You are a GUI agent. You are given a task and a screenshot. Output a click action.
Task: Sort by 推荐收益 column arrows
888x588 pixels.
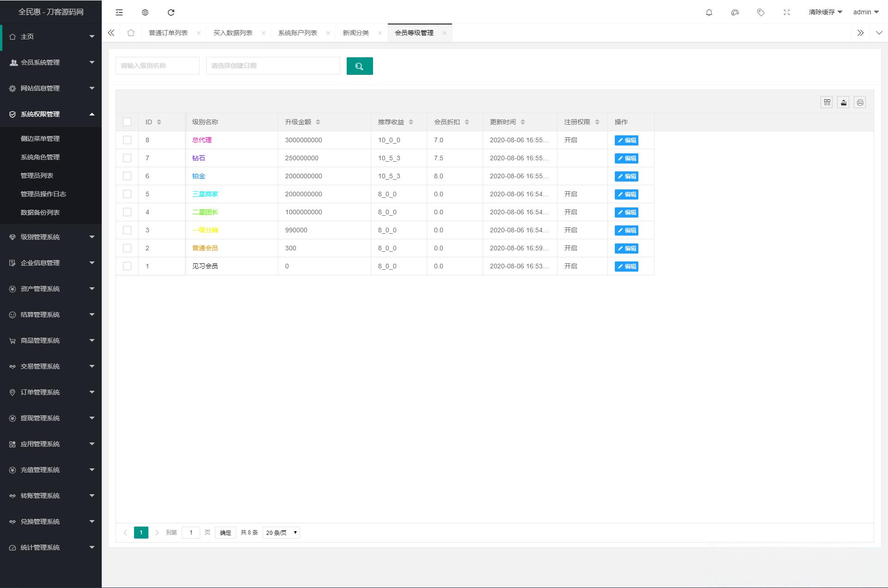411,122
